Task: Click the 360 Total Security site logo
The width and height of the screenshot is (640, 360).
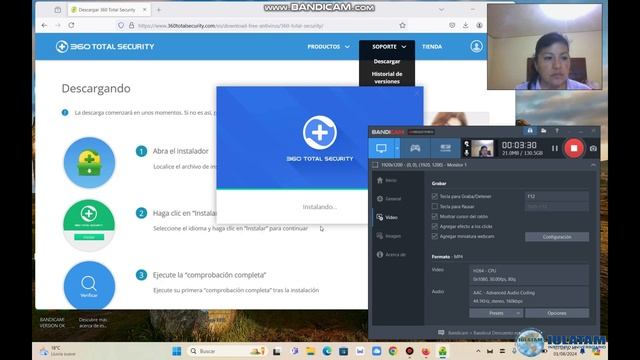Action: point(105,47)
